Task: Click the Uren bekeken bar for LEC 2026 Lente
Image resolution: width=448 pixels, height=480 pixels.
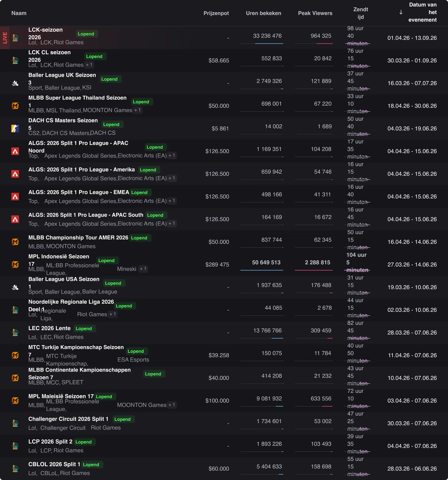Action: click(x=262, y=338)
